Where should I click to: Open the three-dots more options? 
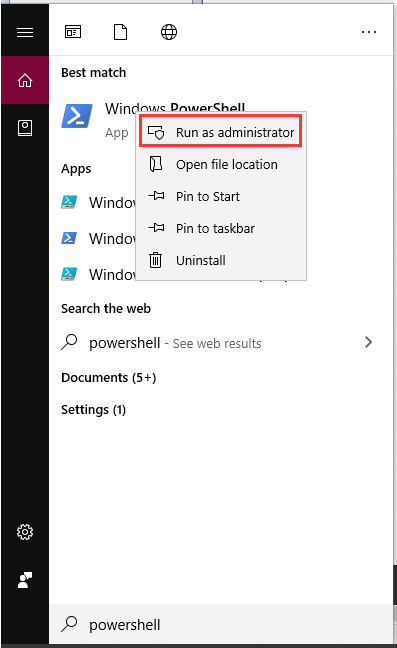(x=368, y=32)
